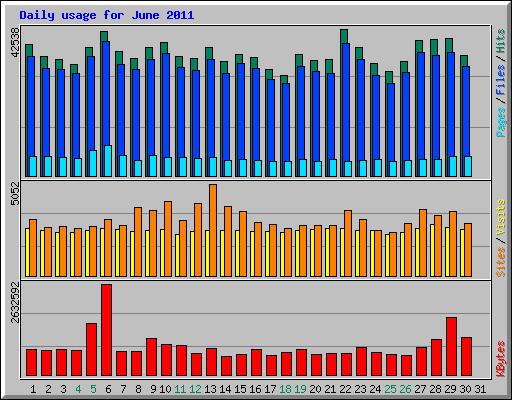
Task: Click the blue "Files" legend label
Action: click(x=501, y=80)
